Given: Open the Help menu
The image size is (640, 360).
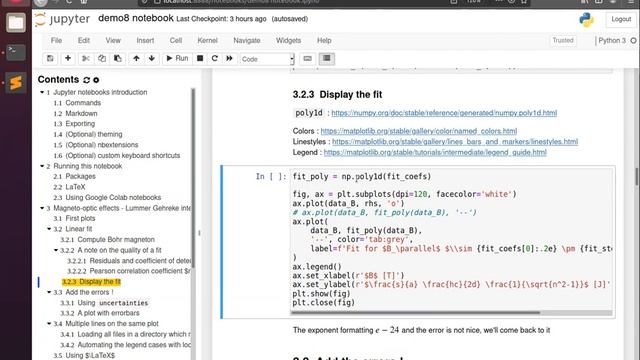Looking at the screenshot, I should click(x=324, y=40).
